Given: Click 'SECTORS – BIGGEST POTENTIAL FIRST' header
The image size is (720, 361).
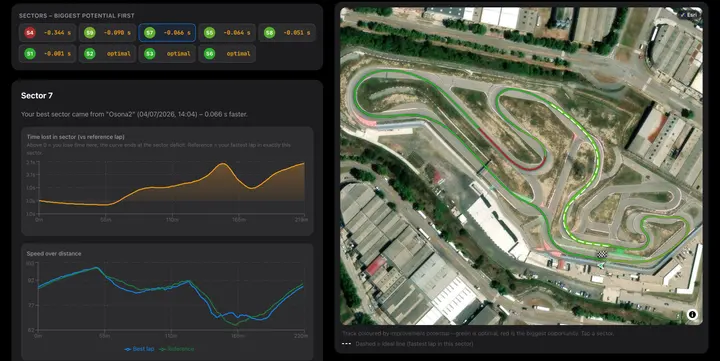Looking at the screenshot, I should point(76,16).
